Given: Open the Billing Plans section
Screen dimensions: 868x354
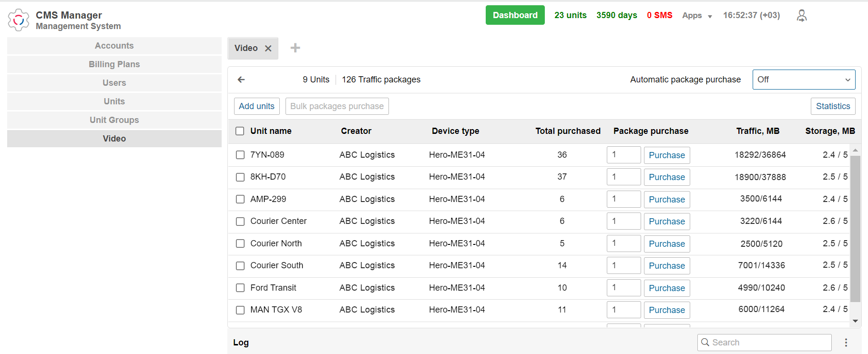Looking at the screenshot, I should coord(114,64).
